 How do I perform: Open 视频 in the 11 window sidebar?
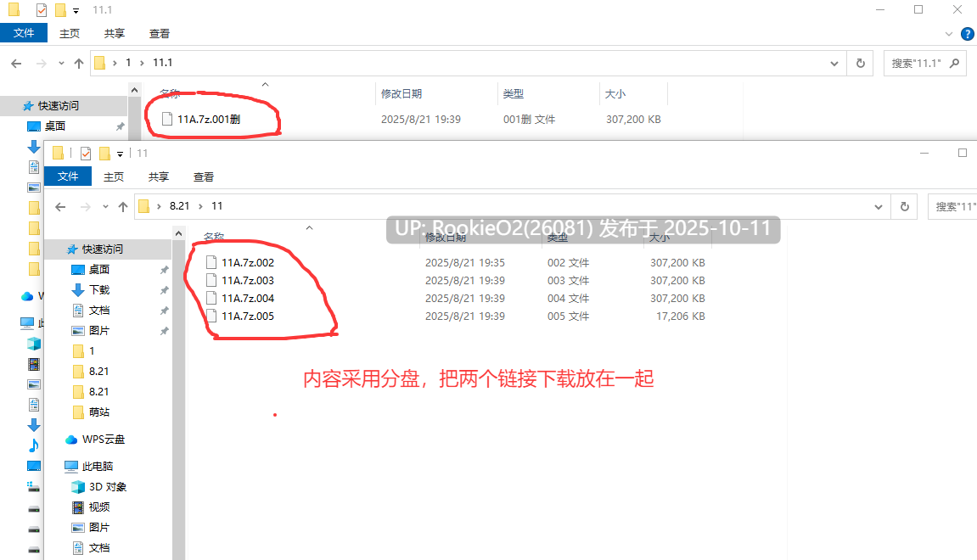(99, 507)
